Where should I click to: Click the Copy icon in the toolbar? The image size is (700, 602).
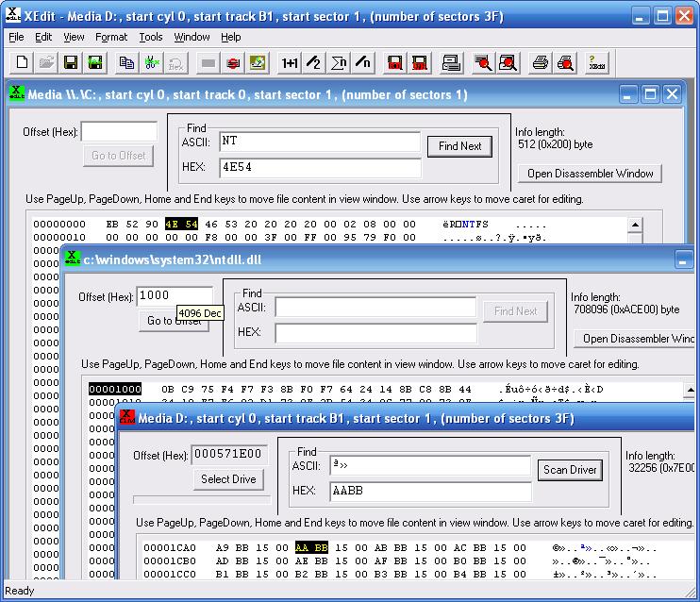126,63
